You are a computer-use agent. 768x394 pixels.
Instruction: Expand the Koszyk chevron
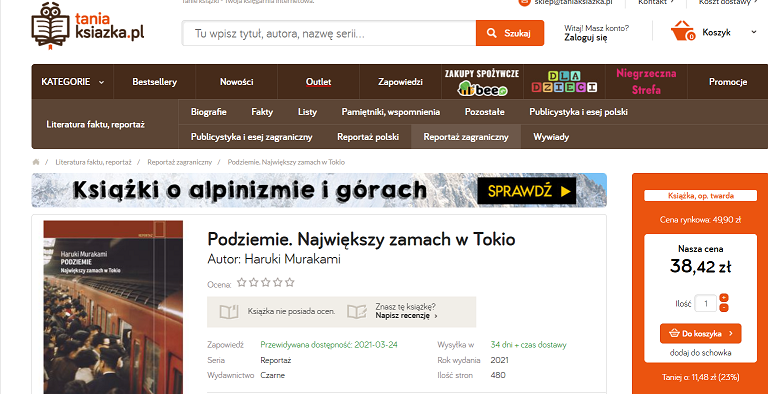[754, 32]
